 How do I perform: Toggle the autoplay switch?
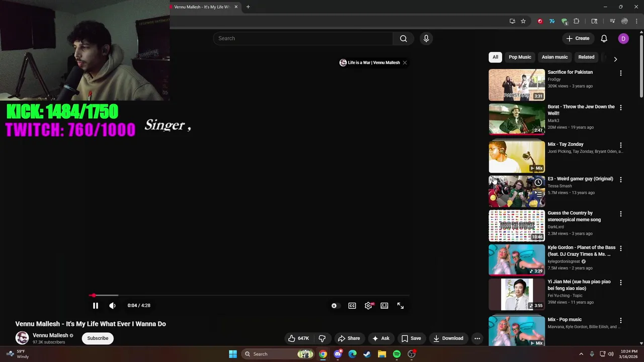(x=335, y=306)
